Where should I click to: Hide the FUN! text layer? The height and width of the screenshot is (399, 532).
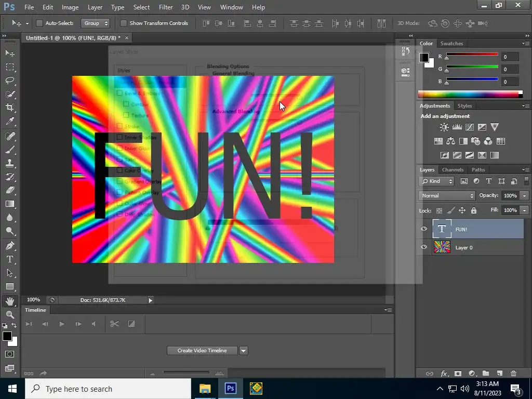click(x=424, y=229)
